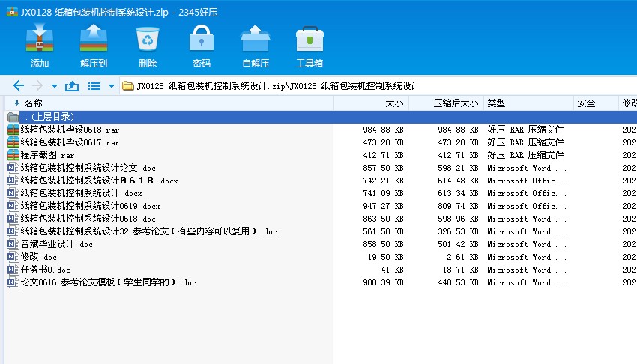Select file 纸箱包装机毕设0618.rar
637x364 pixels.
coord(70,130)
